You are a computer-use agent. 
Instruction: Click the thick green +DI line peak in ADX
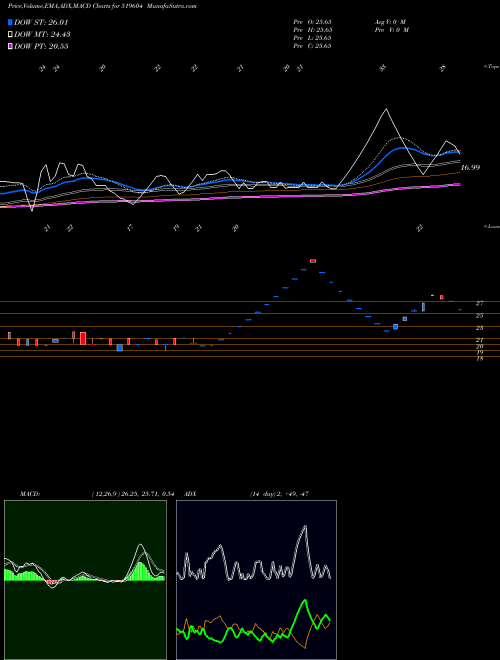coord(304,601)
